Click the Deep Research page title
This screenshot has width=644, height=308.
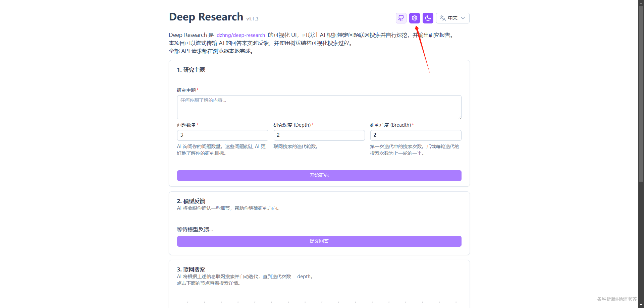pos(206,17)
